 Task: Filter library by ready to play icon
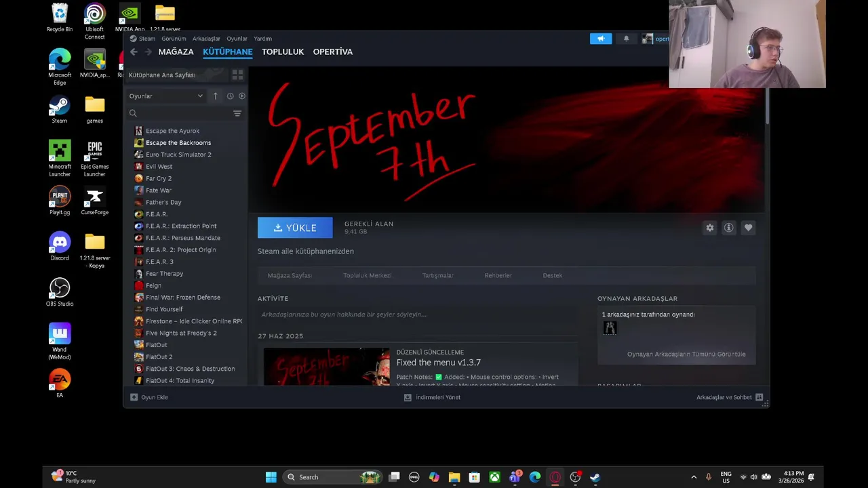(241, 96)
